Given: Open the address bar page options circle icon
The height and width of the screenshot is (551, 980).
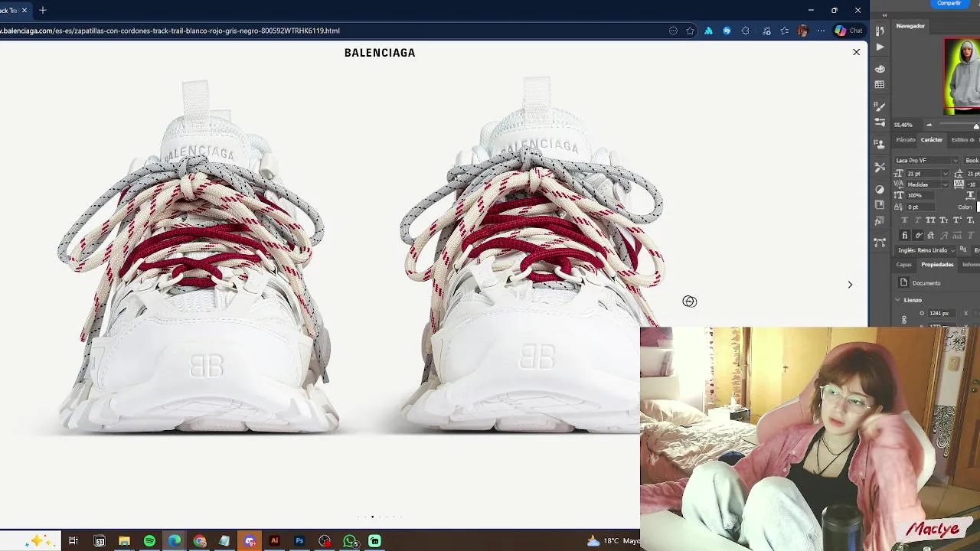Looking at the screenshot, I should 673,31.
